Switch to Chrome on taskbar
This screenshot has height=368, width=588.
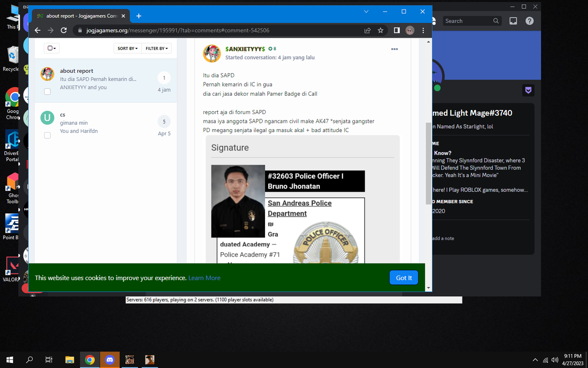tap(90, 360)
